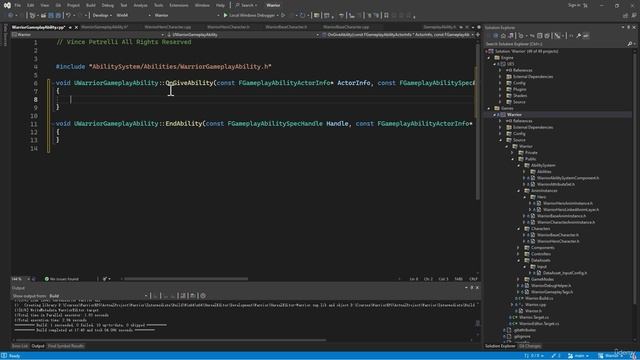Click the Solution Explorer search magnifier icon

point(629,44)
